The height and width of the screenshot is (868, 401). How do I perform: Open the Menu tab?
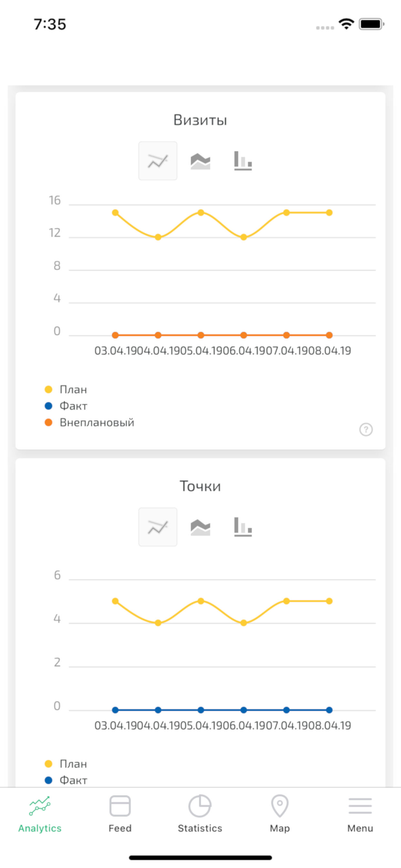[360, 814]
